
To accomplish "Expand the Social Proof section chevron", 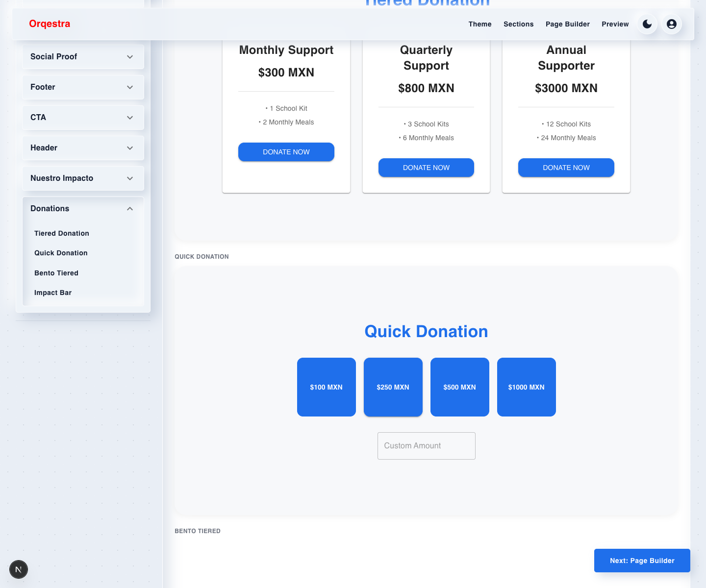I will tap(130, 57).
